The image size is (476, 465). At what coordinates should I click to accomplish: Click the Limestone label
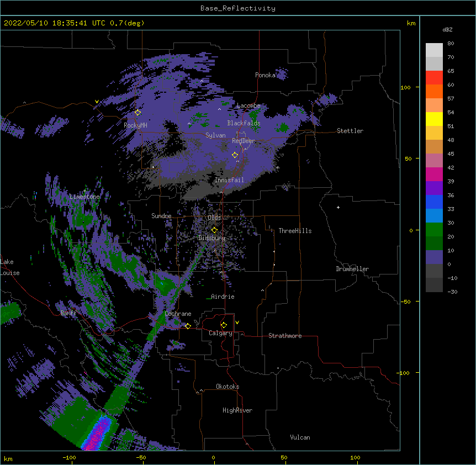84,197
